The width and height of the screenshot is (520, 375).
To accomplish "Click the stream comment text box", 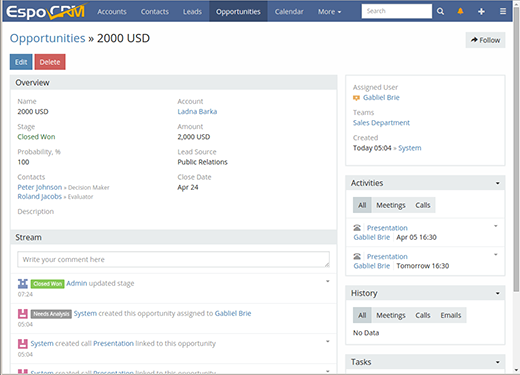I will coord(173,259).
